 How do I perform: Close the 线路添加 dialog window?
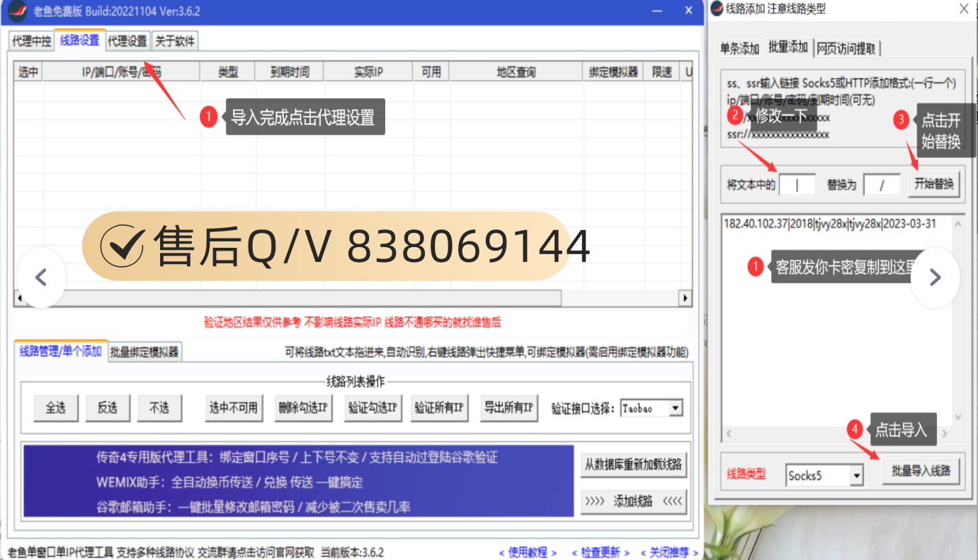pyautogui.click(x=964, y=9)
